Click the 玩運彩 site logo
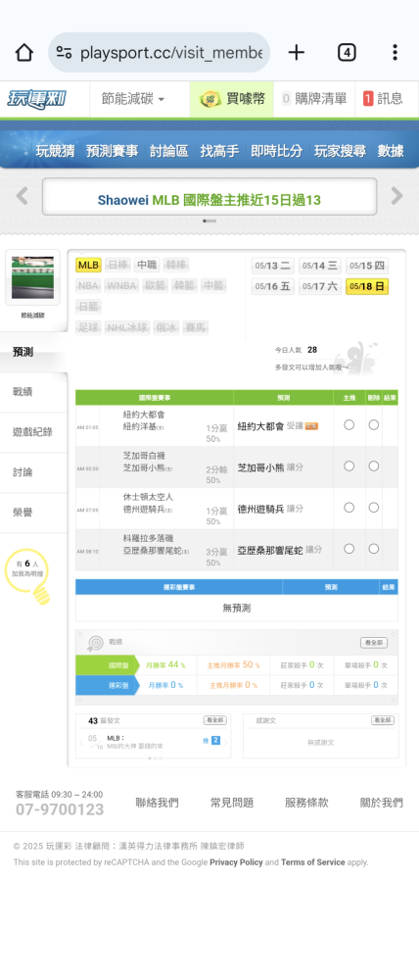 click(x=36, y=99)
